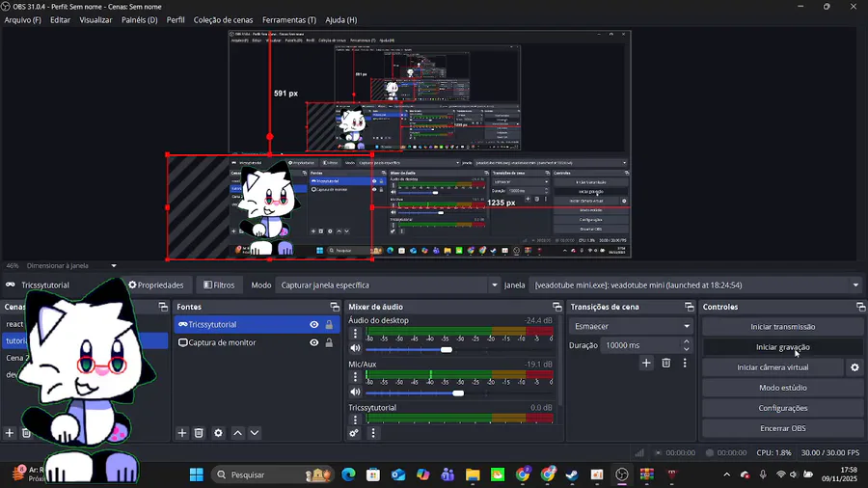Open the Esmaecer transition dropdown
Screen dimensions: 868x488
coord(631,326)
